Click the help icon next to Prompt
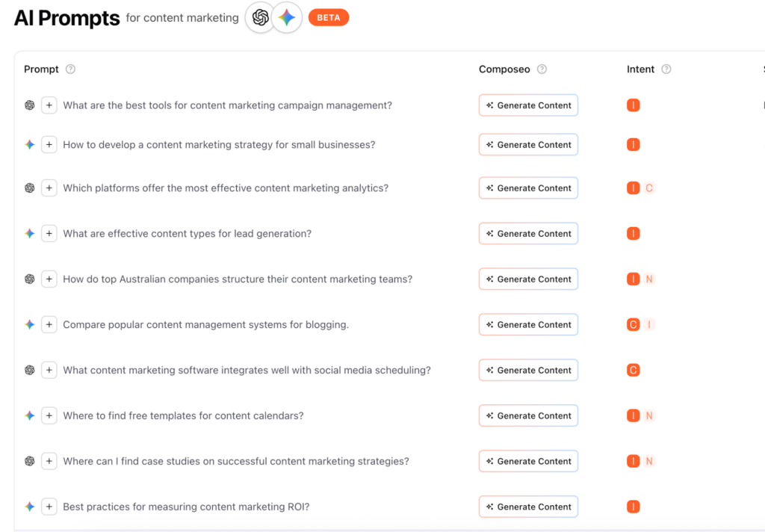Viewport: 765px width, 532px height. pos(70,69)
